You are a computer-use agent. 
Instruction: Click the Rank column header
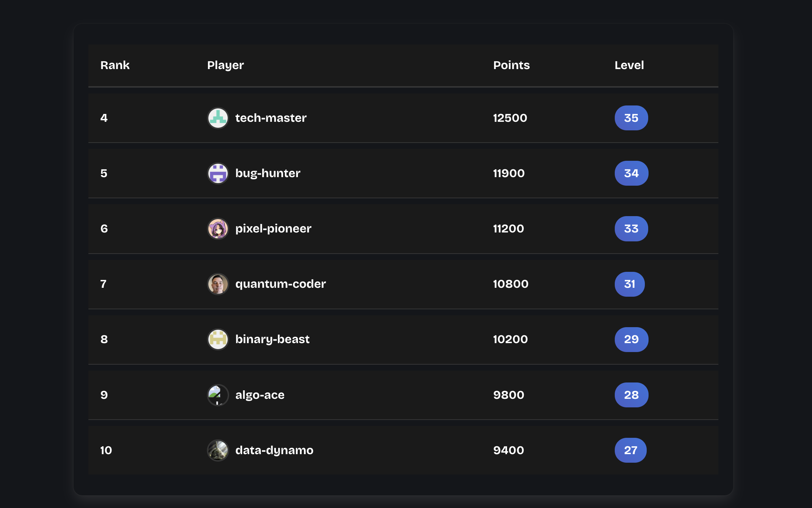[115, 65]
